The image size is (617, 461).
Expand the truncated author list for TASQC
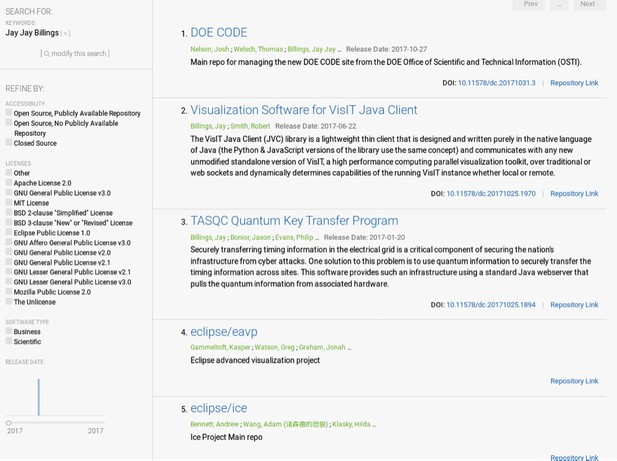click(317, 238)
